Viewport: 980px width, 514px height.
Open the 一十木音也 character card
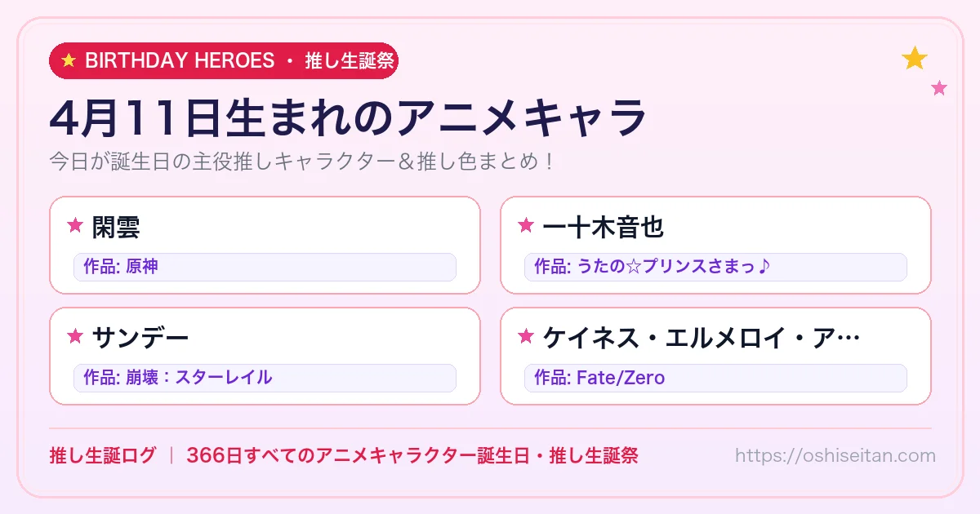(x=715, y=245)
